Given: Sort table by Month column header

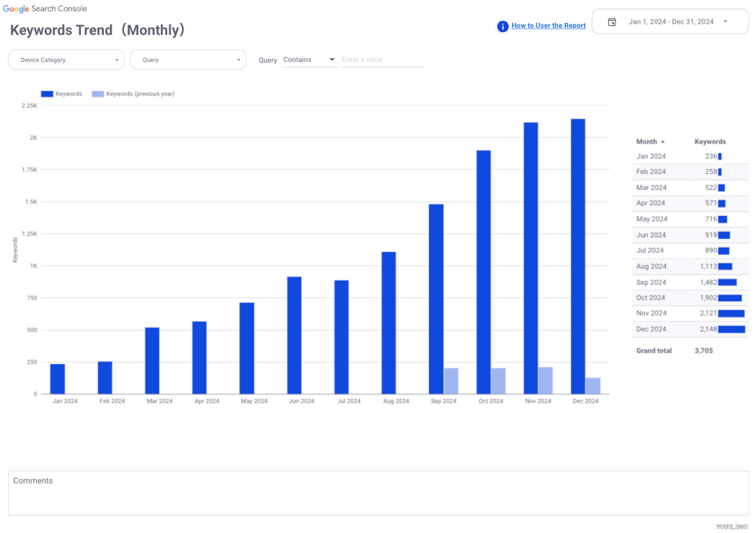Looking at the screenshot, I should coord(646,142).
